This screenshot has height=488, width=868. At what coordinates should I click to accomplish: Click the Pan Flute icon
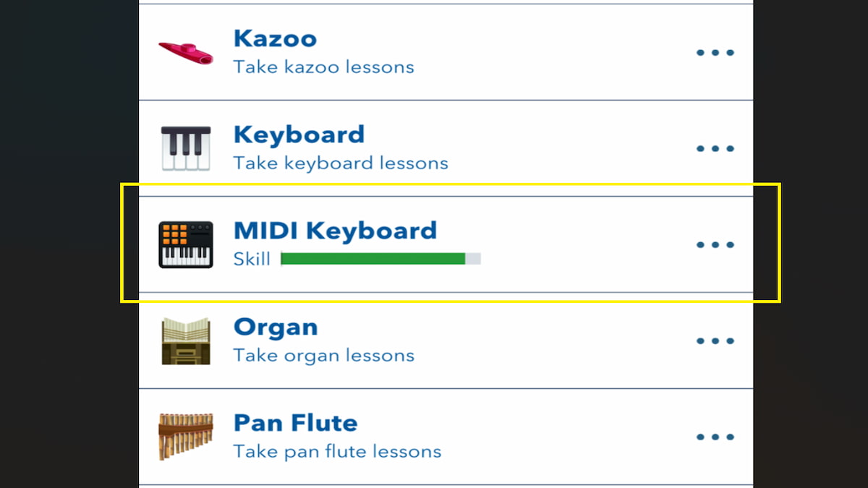pyautogui.click(x=185, y=435)
